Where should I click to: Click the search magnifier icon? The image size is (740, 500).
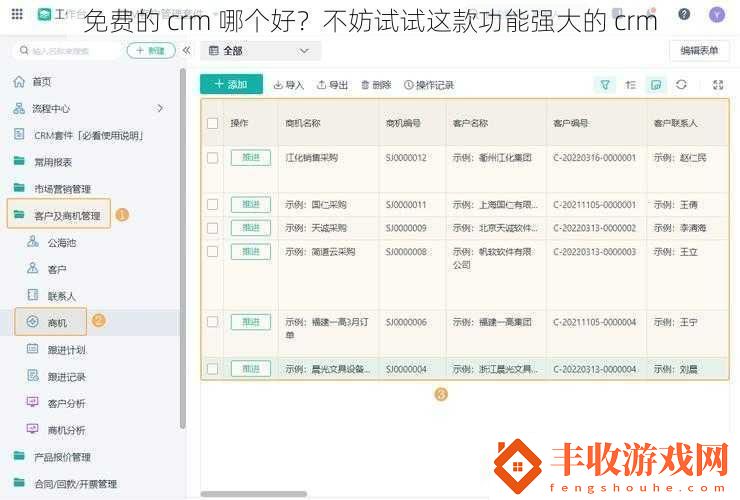coord(24,50)
